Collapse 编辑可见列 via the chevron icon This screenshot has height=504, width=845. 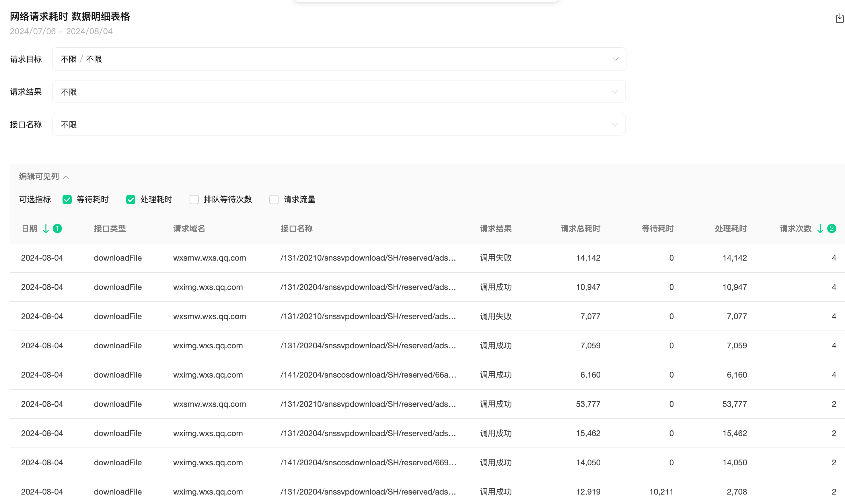click(66, 177)
